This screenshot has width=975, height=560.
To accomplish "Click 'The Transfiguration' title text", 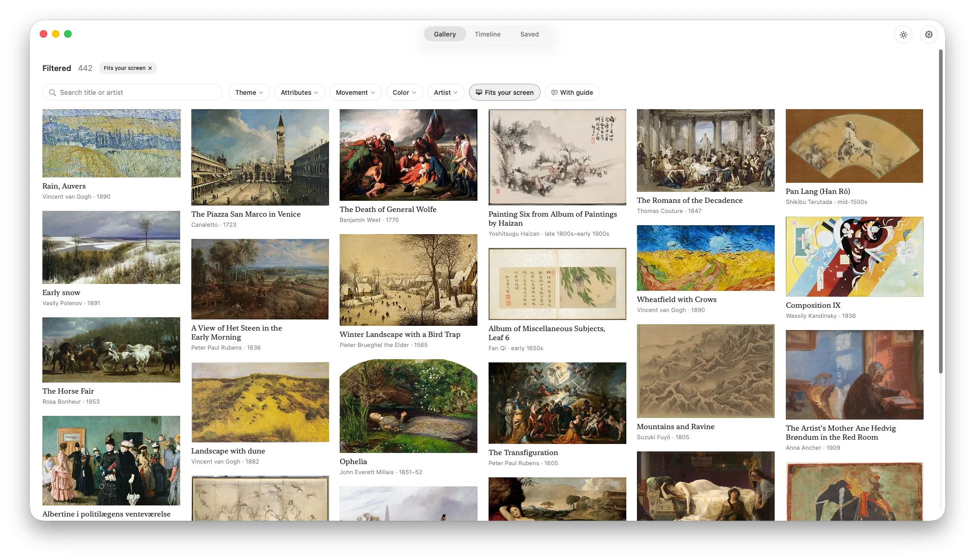I will [523, 452].
